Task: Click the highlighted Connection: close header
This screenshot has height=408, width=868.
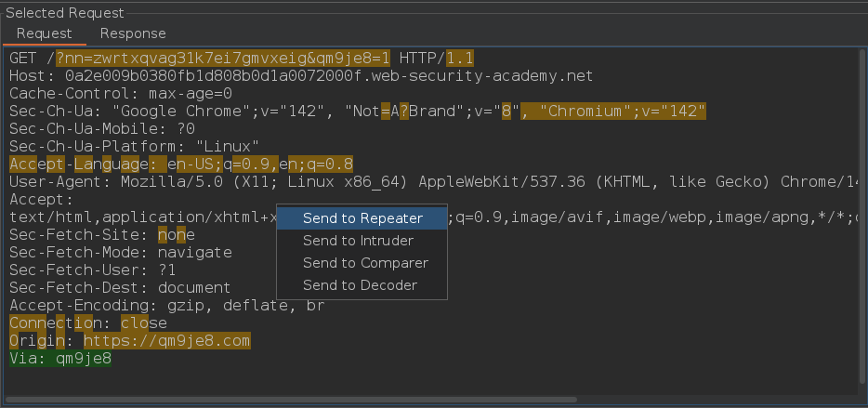Action: point(88,323)
